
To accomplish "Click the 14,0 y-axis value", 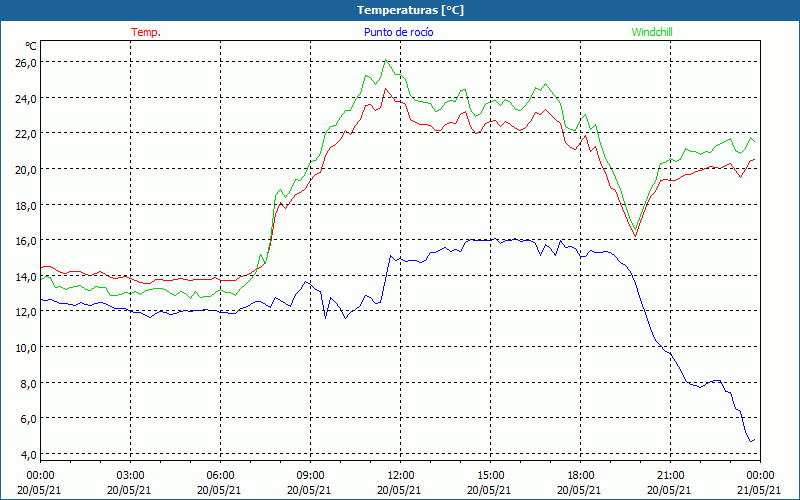I will [x=26, y=277].
